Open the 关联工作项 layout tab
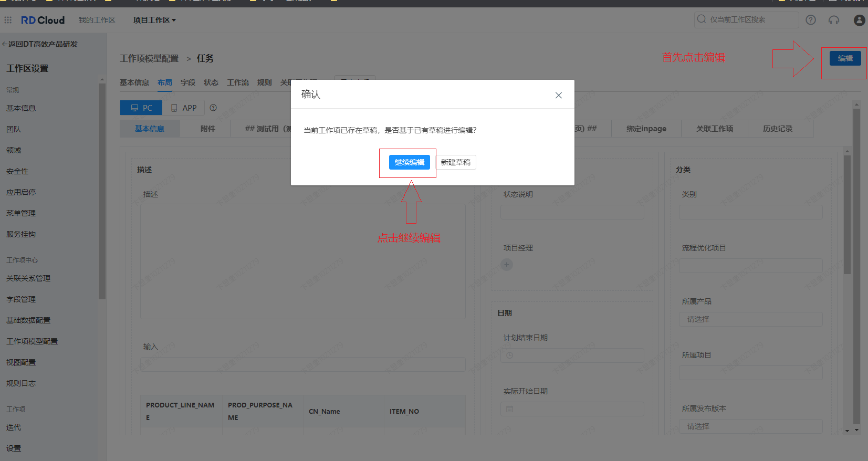 tap(715, 129)
